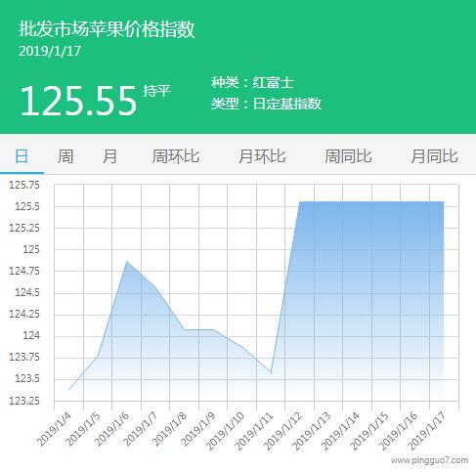Click the 124.75 y-axis label
Screen dimensions: 476x472
click(x=24, y=271)
